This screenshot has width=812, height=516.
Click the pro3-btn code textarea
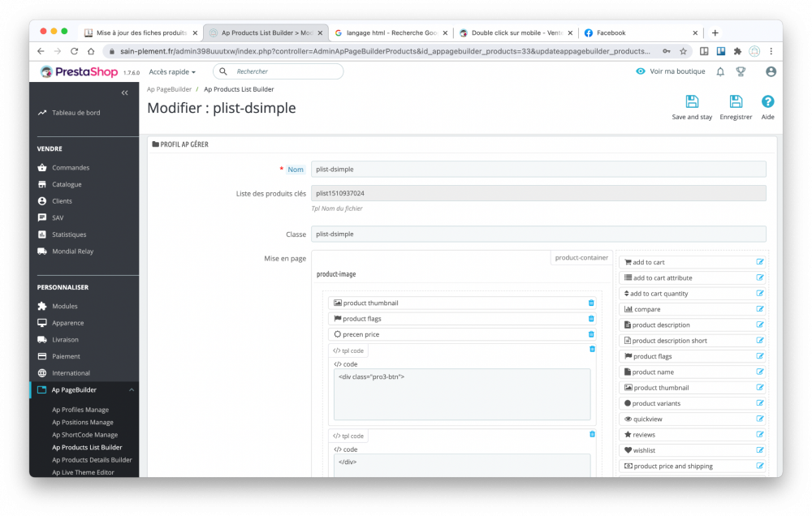coord(462,394)
